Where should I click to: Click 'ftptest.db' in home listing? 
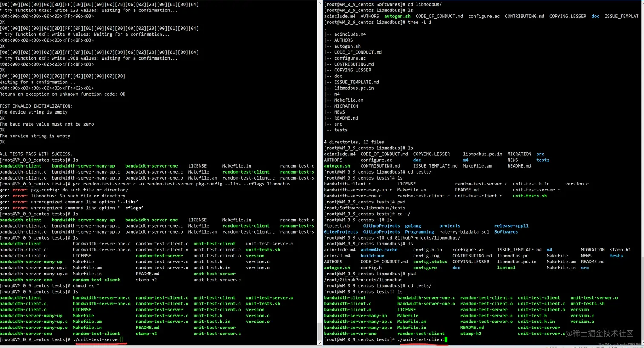pos(337,226)
